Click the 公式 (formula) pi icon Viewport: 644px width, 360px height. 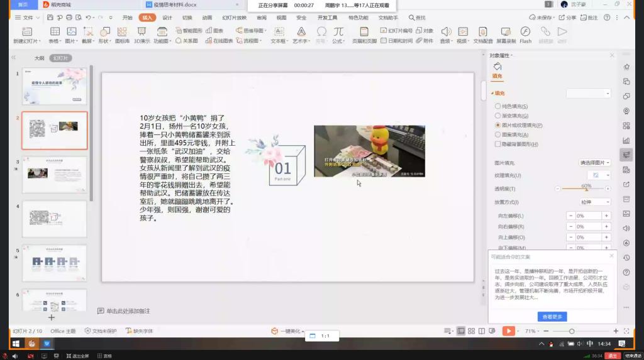coord(338,31)
